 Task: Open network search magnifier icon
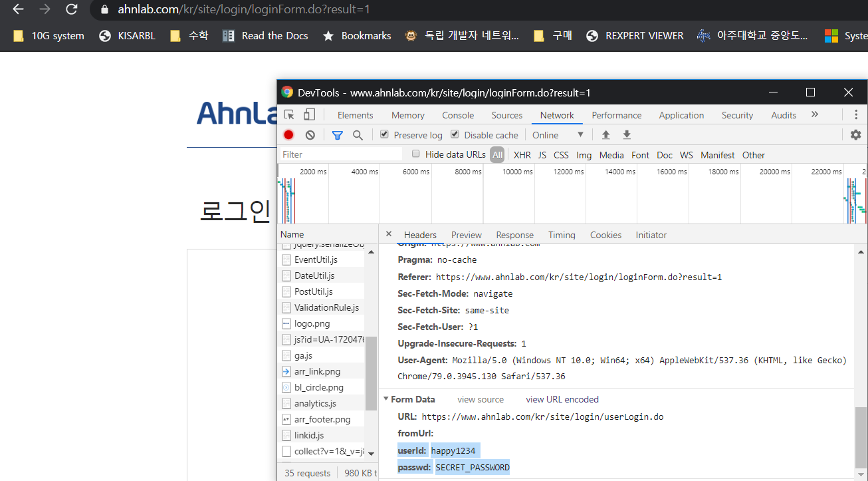coord(358,135)
